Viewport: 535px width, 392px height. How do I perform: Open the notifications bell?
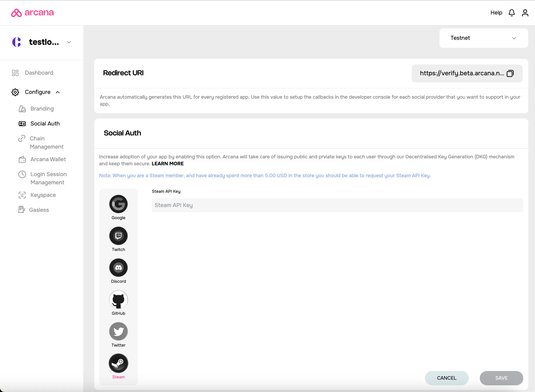pyautogui.click(x=511, y=13)
